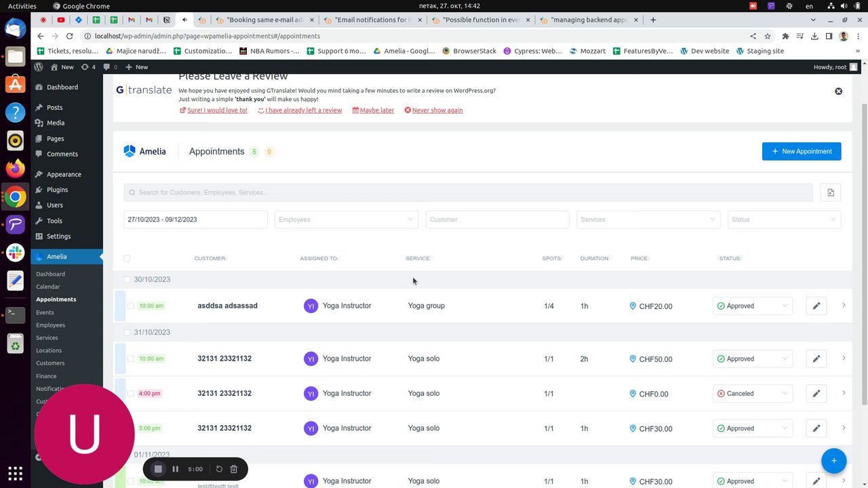Bookmark this page with the star icon

(768, 36)
